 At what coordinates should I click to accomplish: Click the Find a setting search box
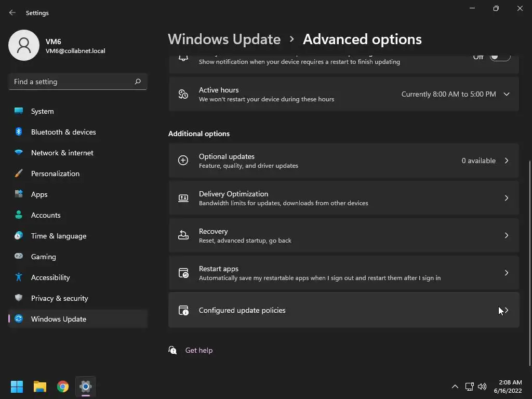click(72, 82)
